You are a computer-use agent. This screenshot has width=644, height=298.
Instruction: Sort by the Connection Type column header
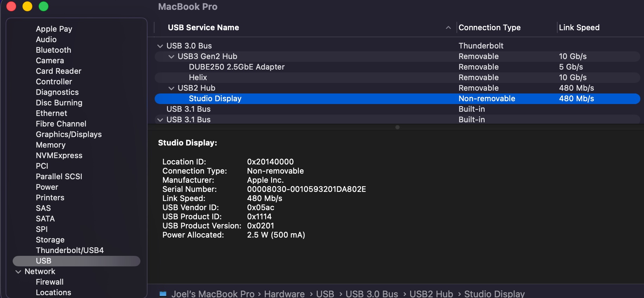point(489,28)
